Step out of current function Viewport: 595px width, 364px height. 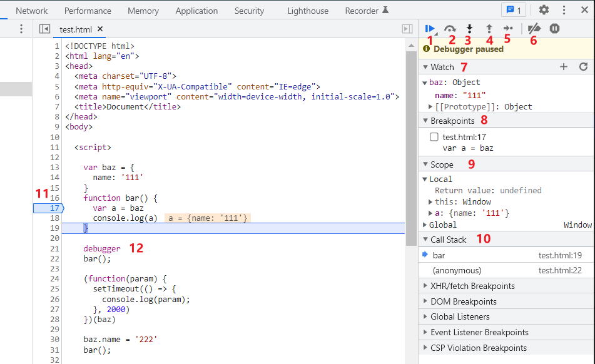pyautogui.click(x=489, y=28)
